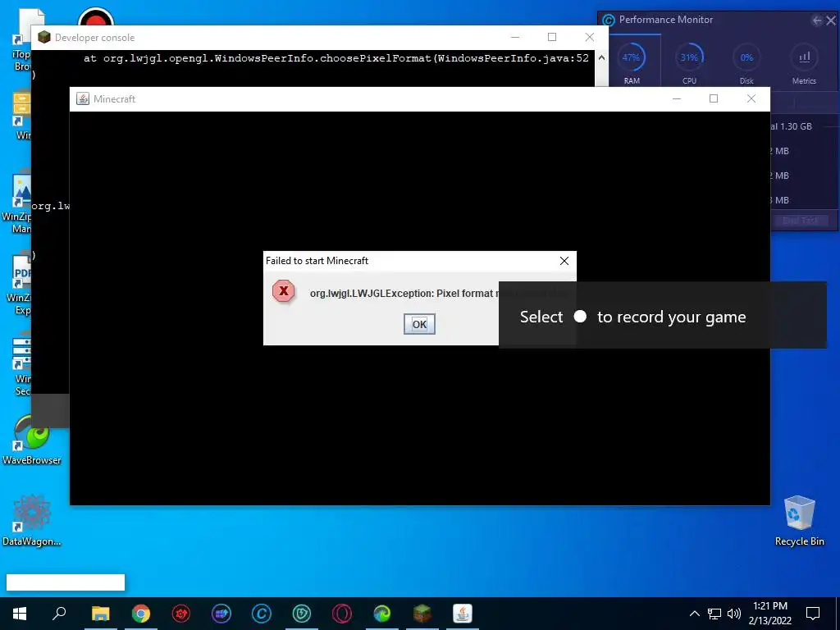
Task: Select the WaveBrowser desktop shortcut
Action: tap(32, 440)
